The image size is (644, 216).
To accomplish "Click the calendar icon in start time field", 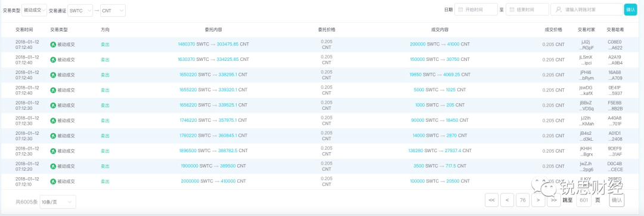I will click(x=461, y=10).
